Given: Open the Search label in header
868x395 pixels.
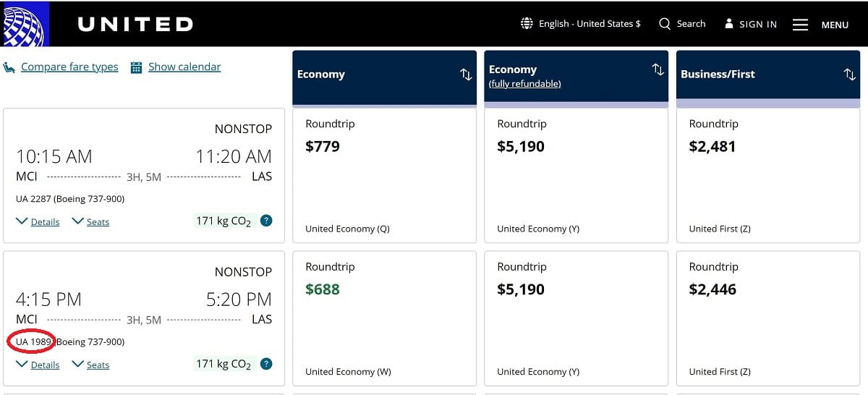Looking at the screenshot, I should (691, 24).
